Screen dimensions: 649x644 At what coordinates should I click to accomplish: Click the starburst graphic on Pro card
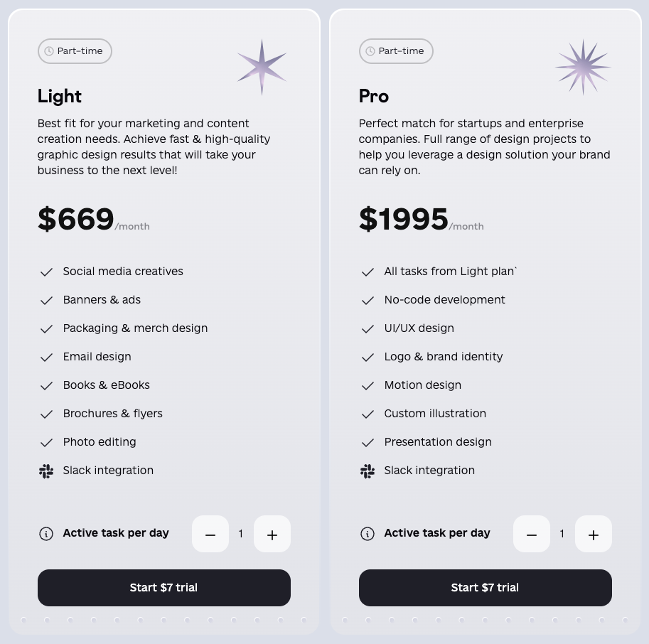pyautogui.click(x=583, y=67)
